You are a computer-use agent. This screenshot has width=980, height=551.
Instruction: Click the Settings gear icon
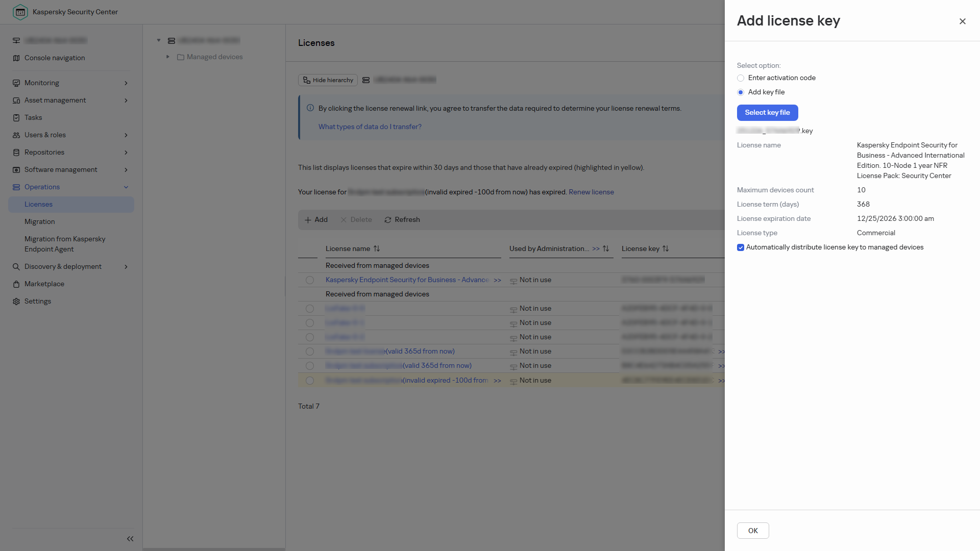point(16,302)
